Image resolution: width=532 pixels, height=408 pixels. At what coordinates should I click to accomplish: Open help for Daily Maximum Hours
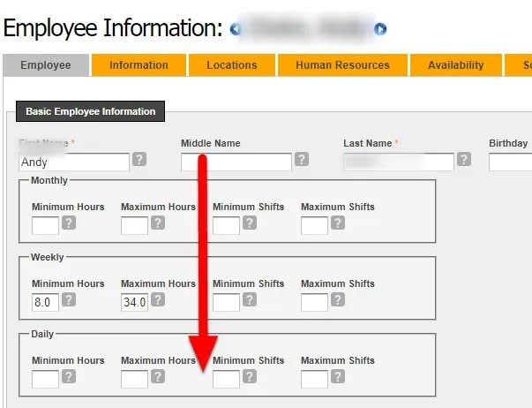pos(158,376)
